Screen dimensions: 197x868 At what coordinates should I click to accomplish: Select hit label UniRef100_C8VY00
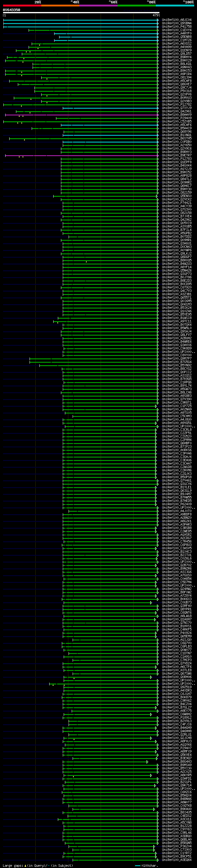pos(177,355)
